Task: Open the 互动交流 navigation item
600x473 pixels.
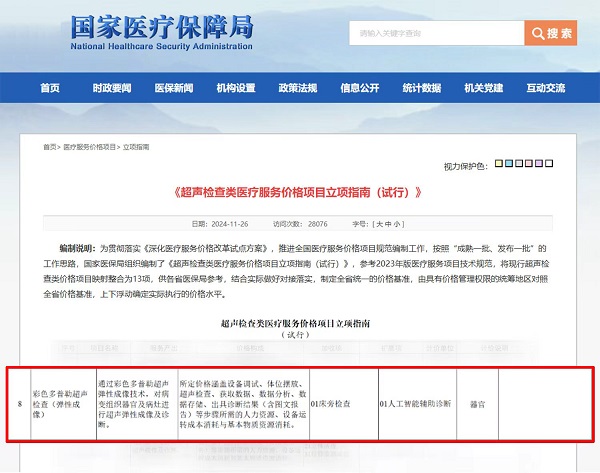Action: pyautogui.click(x=546, y=88)
